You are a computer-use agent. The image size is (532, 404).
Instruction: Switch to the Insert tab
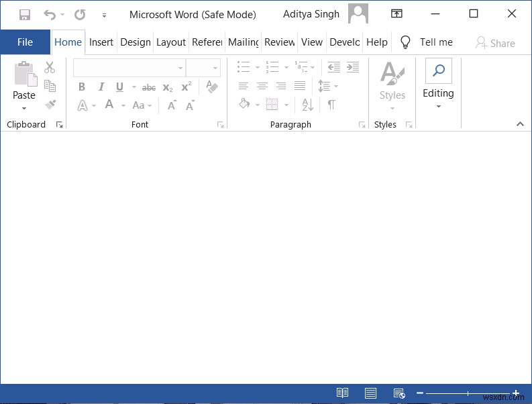(101, 42)
